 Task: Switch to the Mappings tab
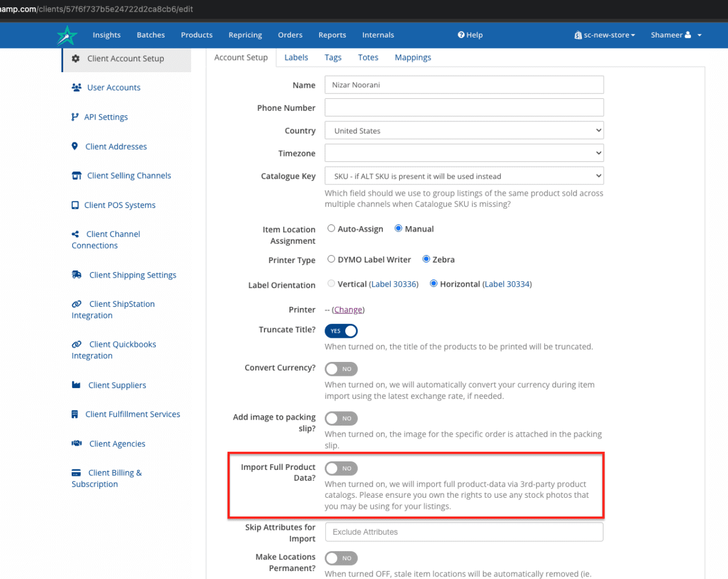coord(413,57)
